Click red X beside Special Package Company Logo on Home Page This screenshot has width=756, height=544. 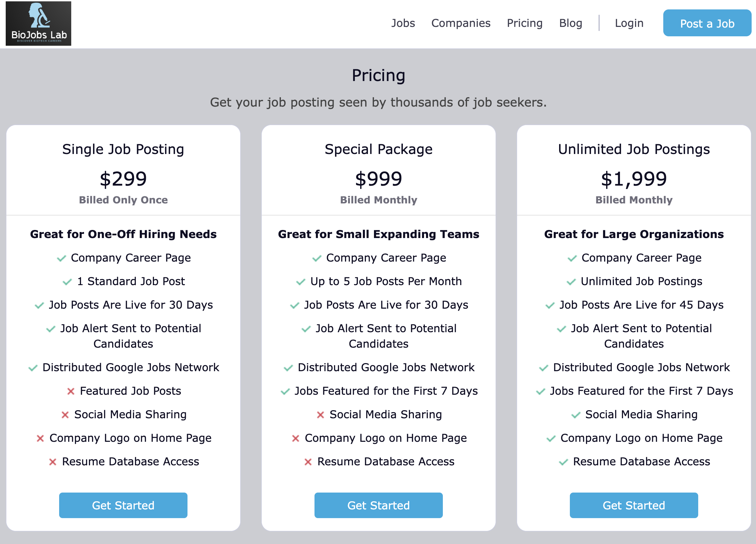point(296,438)
